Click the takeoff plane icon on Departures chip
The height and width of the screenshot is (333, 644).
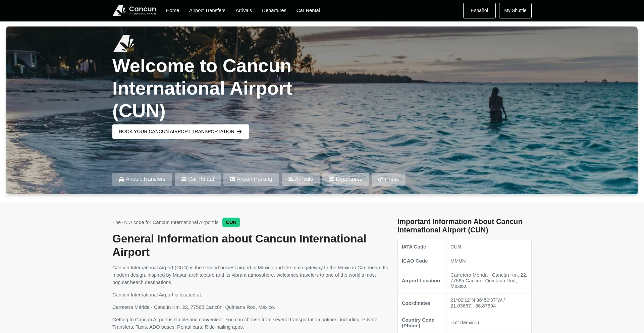pos(331,179)
